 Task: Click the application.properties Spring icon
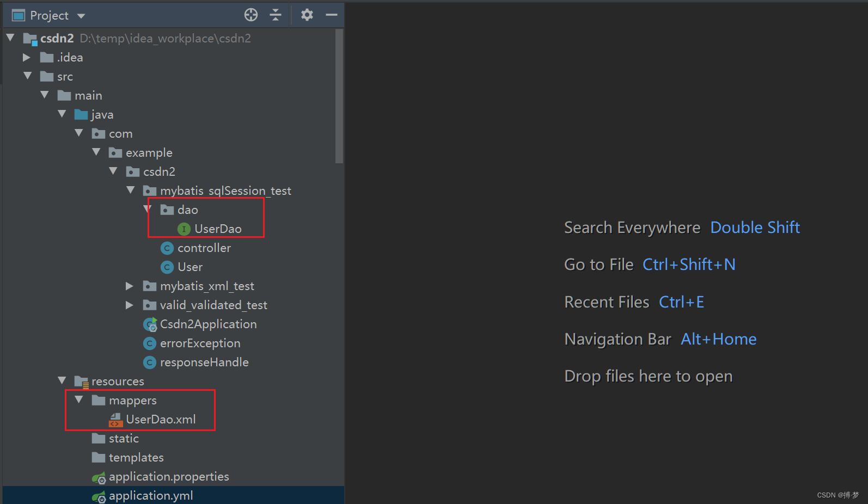[99, 478]
